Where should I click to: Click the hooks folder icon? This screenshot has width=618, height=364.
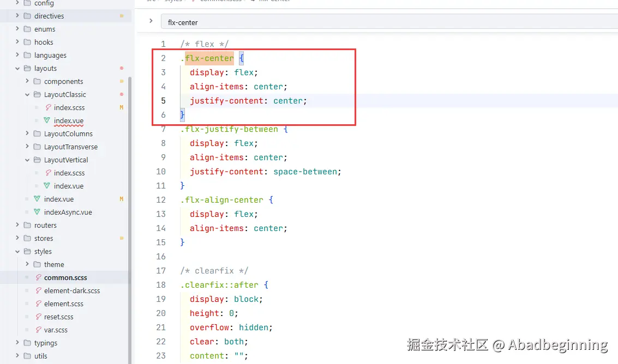[27, 42]
